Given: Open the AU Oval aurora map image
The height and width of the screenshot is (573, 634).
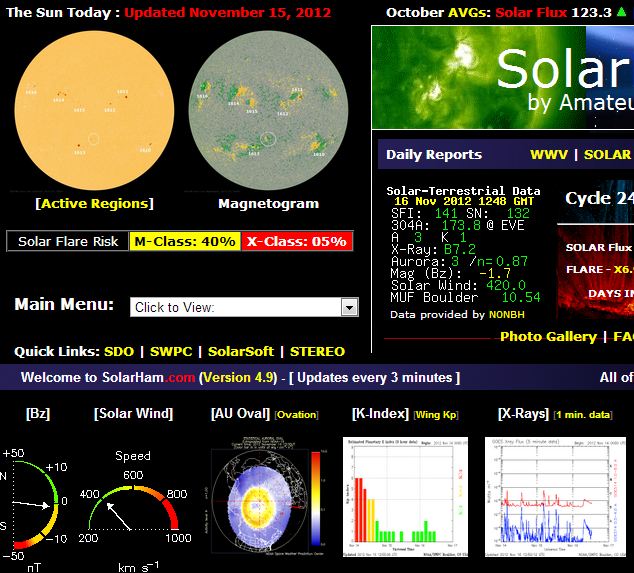Looking at the screenshot, I should [267, 497].
